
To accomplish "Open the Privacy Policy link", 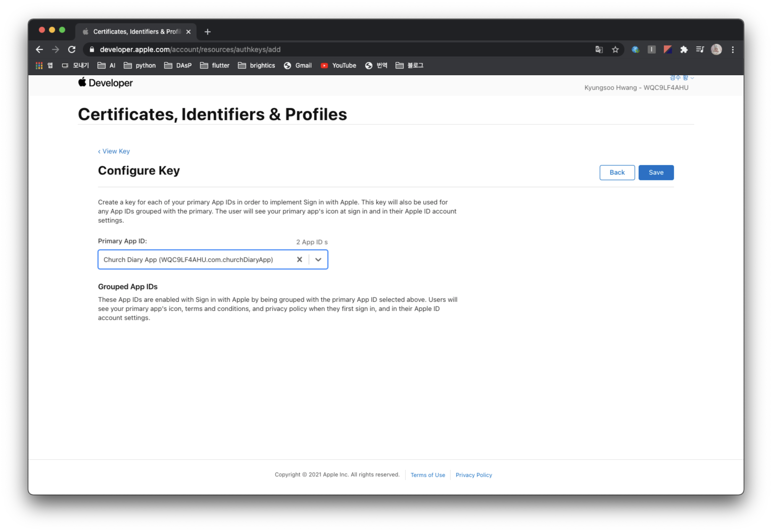I will pyautogui.click(x=473, y=475).
